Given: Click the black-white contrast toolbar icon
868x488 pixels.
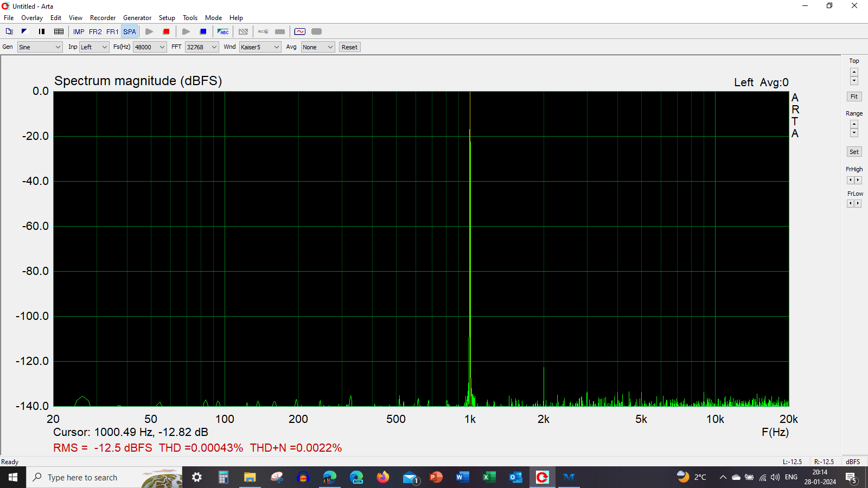Looking at the screenshot, I should [x=24, y=31].
